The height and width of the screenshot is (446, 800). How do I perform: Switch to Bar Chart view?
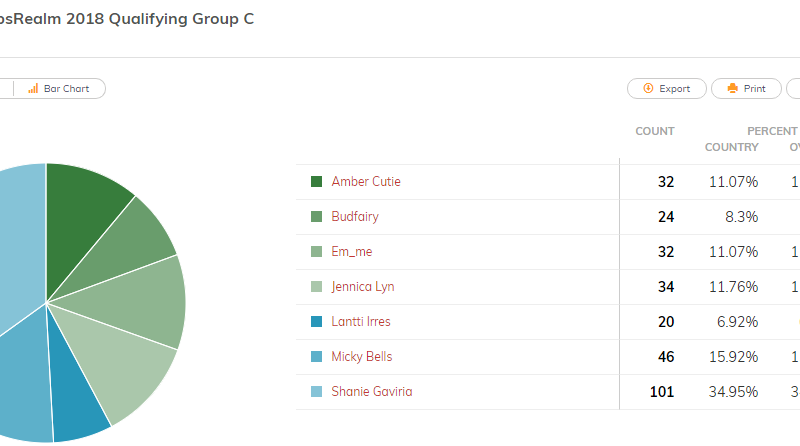point(59,88)
